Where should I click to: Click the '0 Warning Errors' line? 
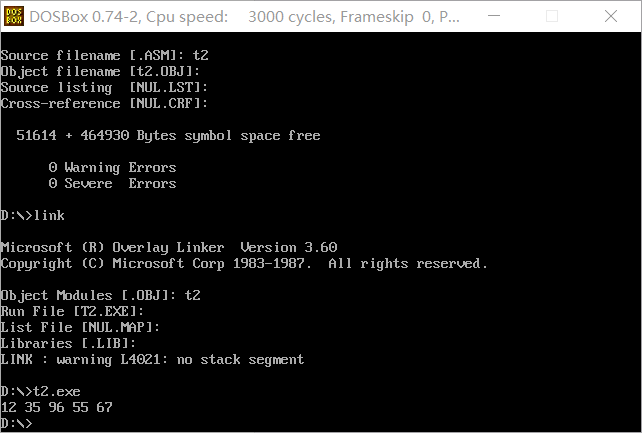click(x=112, y=167)
